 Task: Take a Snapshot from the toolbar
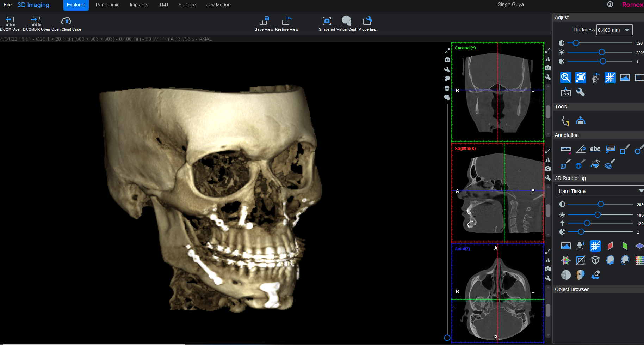(x=327, y=21)
